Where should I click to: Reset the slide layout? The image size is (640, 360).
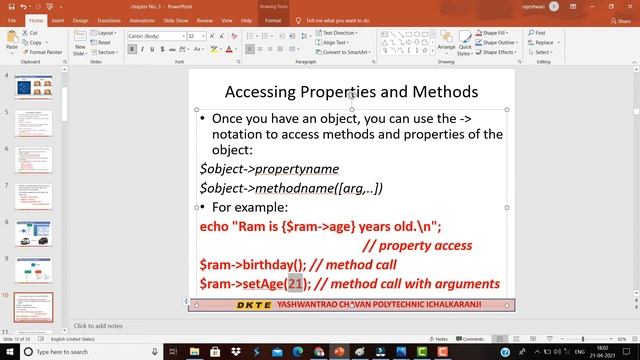(100, 42)
